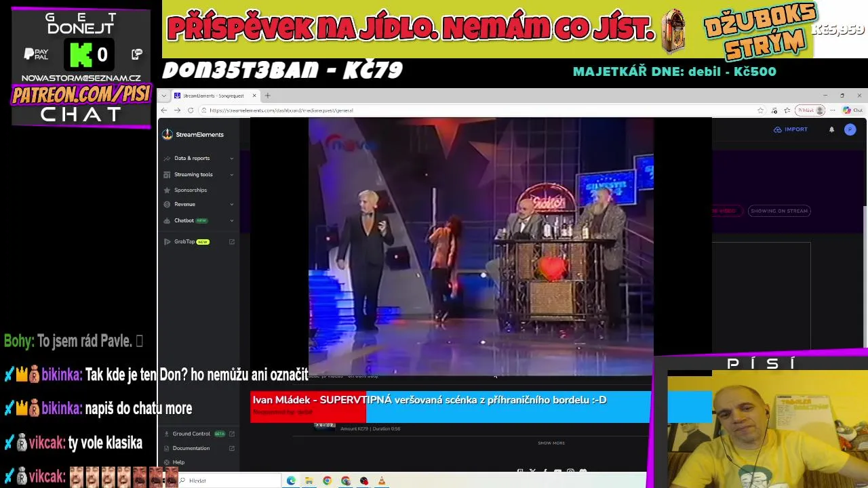Expand the Data & reports menu
Screen dimensions: 868x488
pyautogui.click(x=231, y=158)
